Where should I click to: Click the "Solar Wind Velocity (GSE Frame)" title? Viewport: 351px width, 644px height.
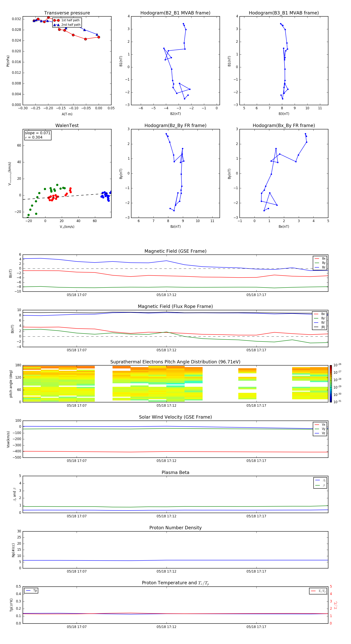[175, 417]
